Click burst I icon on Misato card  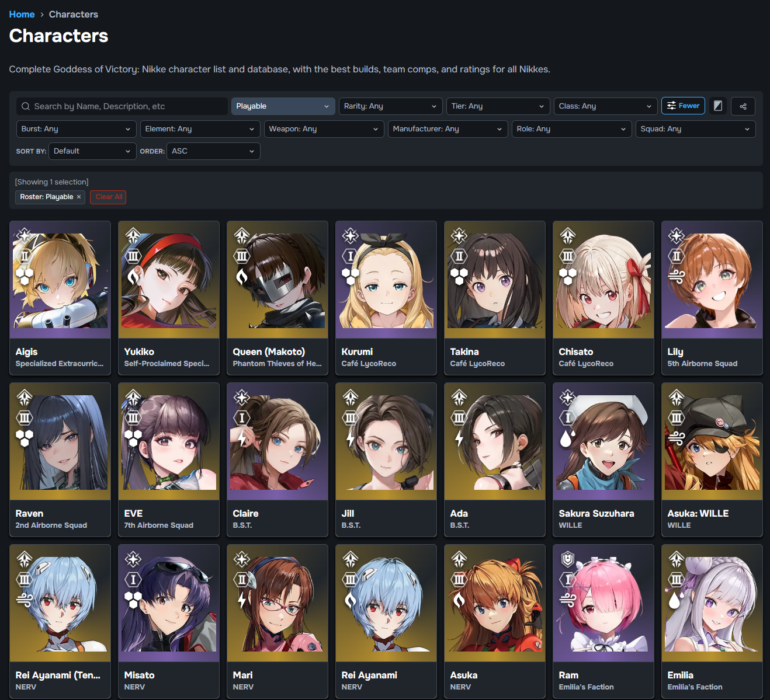pos(133,579)
